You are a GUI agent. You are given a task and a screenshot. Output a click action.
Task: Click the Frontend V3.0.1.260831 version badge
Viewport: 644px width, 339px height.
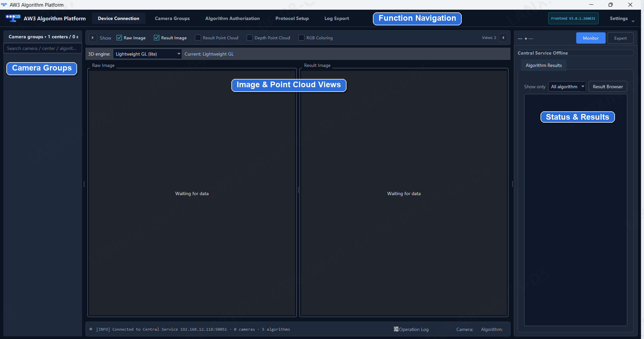[x=573, y=18]
